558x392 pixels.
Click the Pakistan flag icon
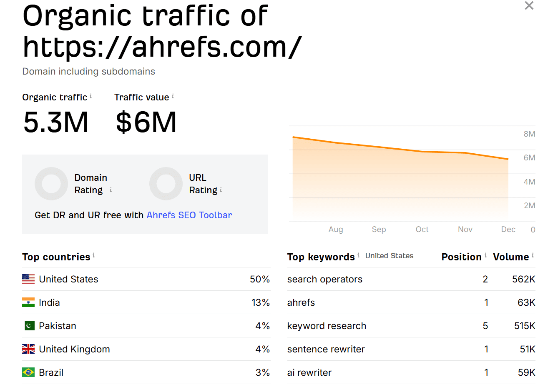[29, 325]
